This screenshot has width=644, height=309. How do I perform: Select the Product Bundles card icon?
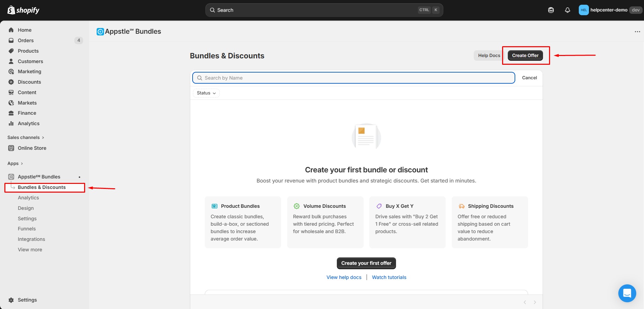point(215,206)
